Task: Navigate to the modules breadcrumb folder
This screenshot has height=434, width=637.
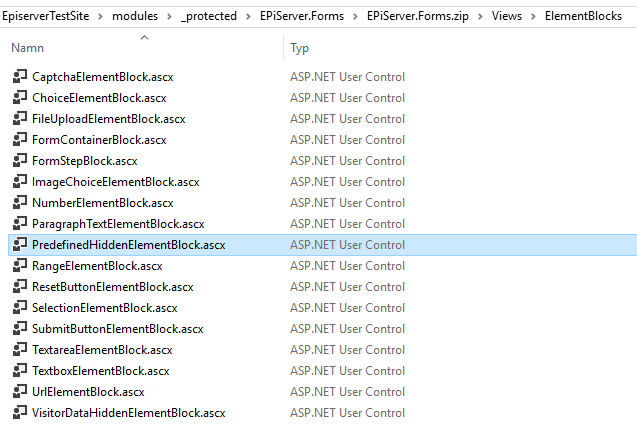Action: tap(135, 16)
